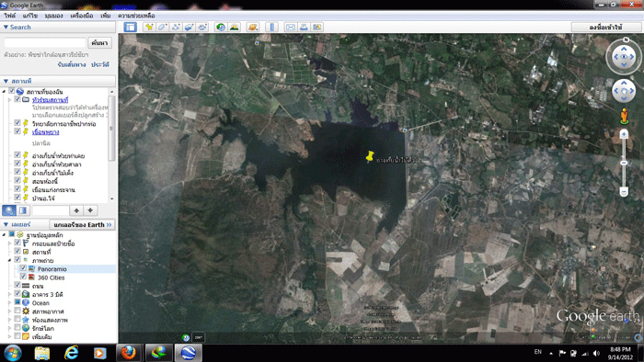Select the Add Polygon tool

(162, 27)
